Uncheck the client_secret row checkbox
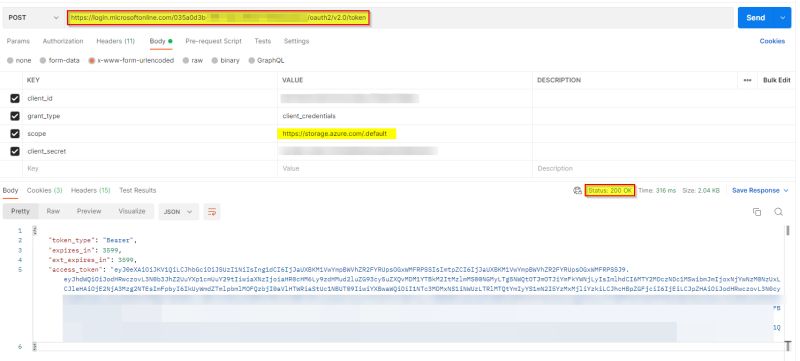This screenshot has height=361, width=800. tap(15, 151)
